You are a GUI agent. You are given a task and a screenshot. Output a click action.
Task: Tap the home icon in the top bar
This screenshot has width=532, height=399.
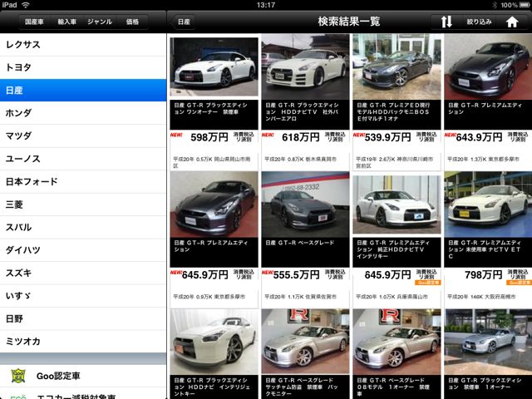512,22
